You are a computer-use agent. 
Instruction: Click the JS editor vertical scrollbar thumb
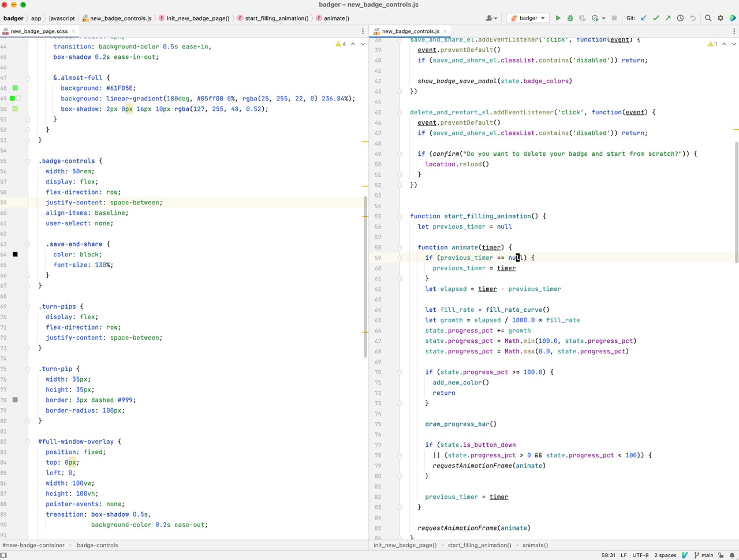736,202
